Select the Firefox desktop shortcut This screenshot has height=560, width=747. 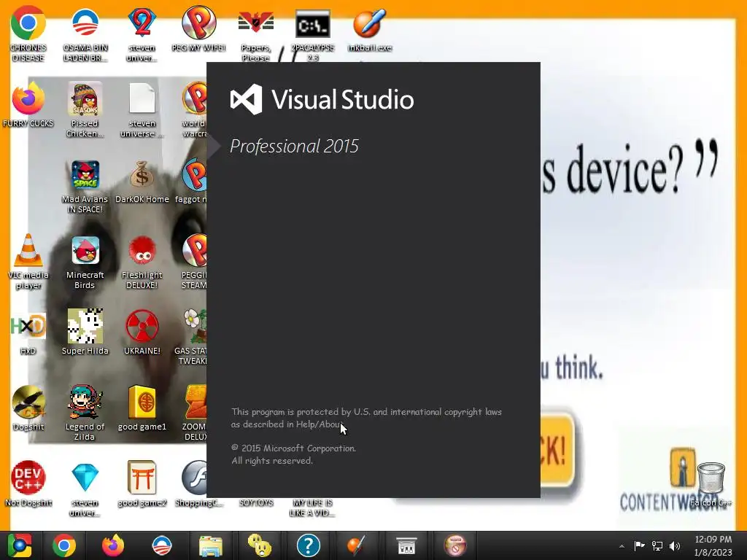pos(28,104)
